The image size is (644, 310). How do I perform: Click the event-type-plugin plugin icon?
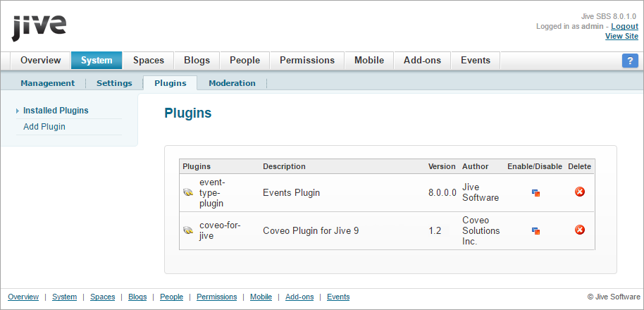point(188,192)
